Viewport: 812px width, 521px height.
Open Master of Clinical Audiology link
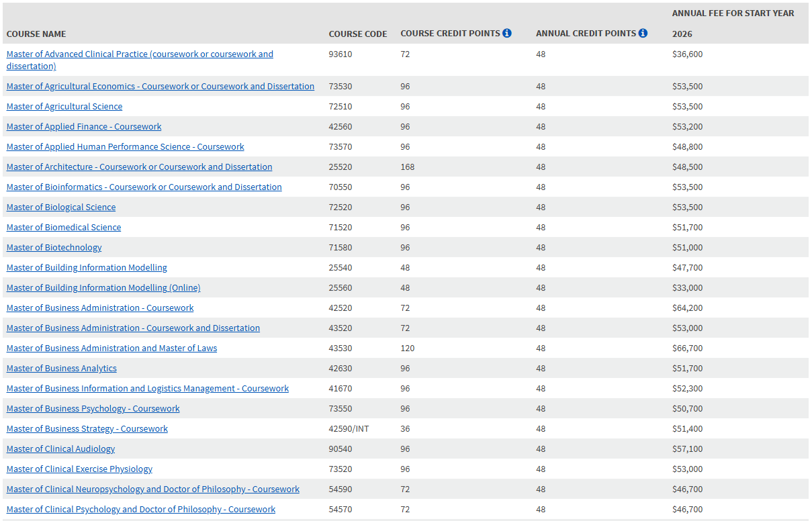point(60,449)
